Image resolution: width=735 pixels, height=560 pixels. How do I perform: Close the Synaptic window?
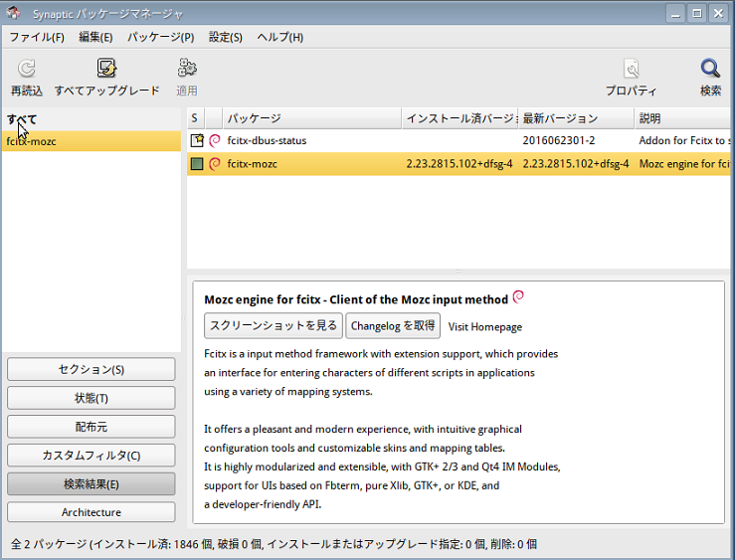point(718,14)
